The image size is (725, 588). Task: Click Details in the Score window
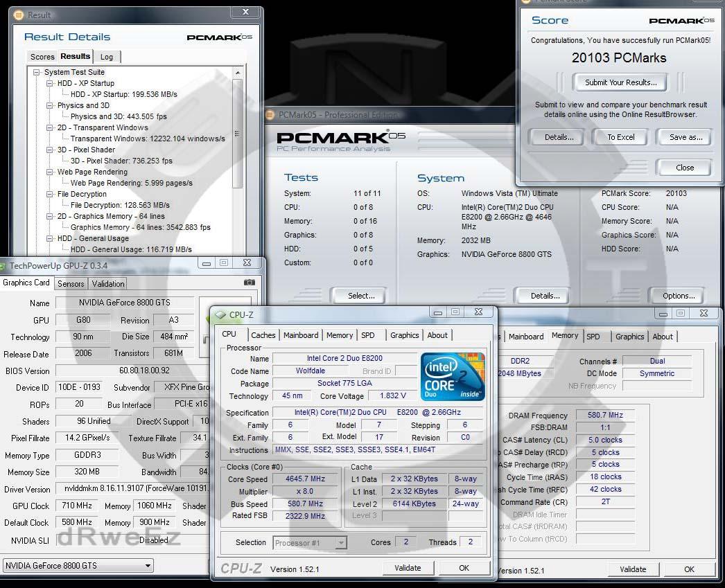pos(559,137)
